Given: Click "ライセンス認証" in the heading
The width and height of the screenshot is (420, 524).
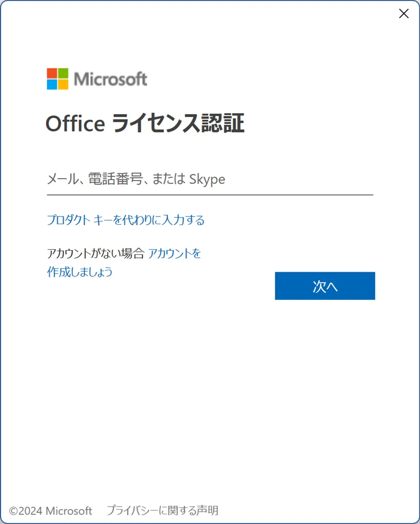Looking at the screenshot, I should point(178,124).
